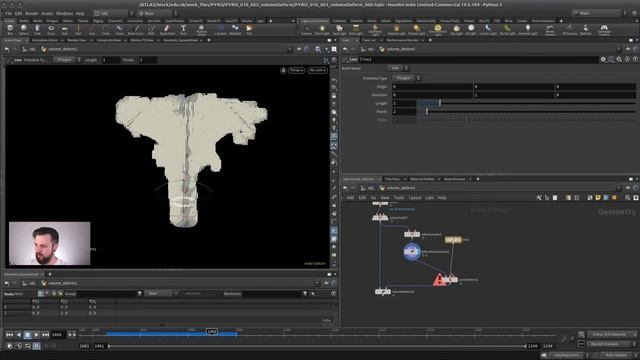Click the spreadsheet Group input field
Image resolution: width=640 pixels, height=360 pixels.
(x=106, y=293)
